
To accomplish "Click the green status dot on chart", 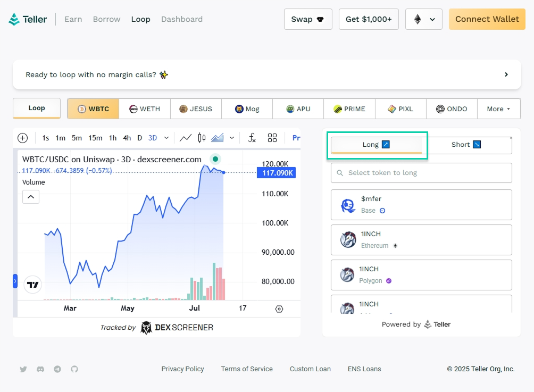I will [215, 159].
